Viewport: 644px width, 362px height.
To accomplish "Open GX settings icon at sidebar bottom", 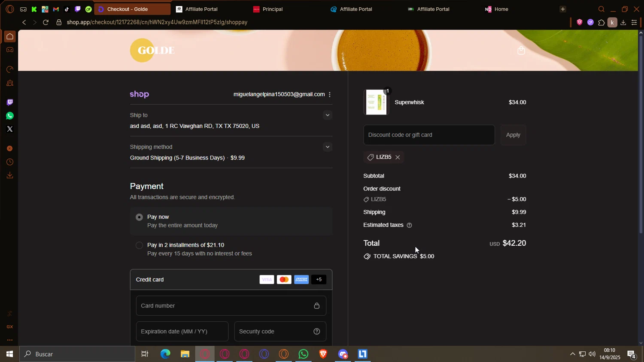I will click(x=9, y=327).
